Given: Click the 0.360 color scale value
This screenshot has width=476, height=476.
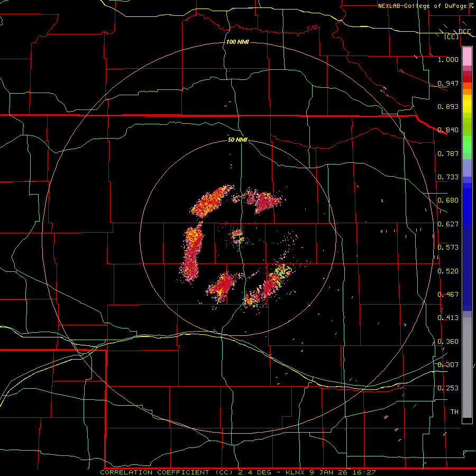Looking at the screenshot, I should pos(448,341).
